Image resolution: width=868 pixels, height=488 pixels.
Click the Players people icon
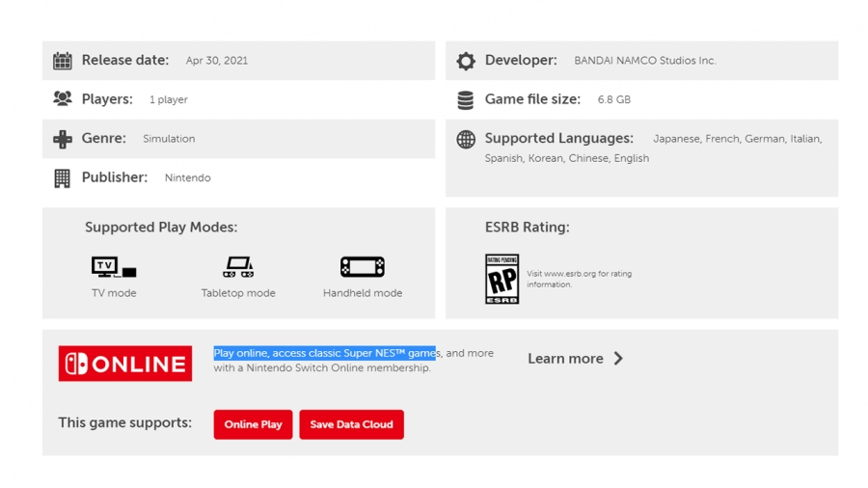coord(63,99)
